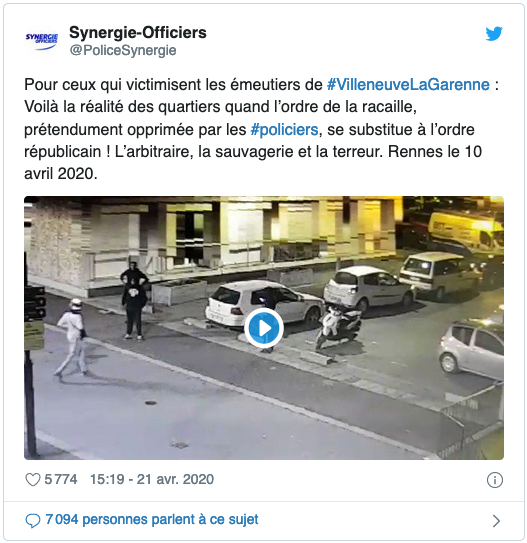The image size is (527, 543).
Task: Open the @PoliceSynergie handle
Action: (123, 50)
